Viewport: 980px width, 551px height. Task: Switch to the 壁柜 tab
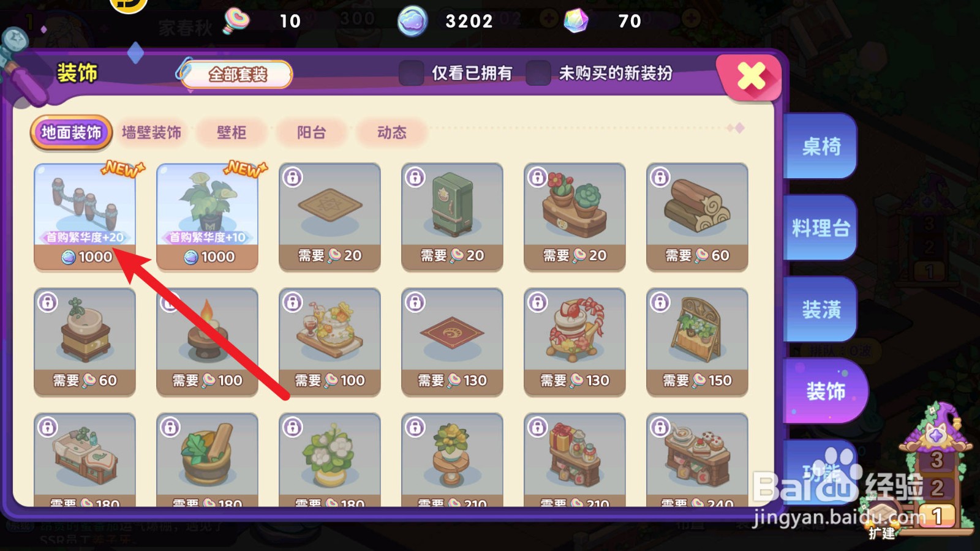(x=232, y=132)
